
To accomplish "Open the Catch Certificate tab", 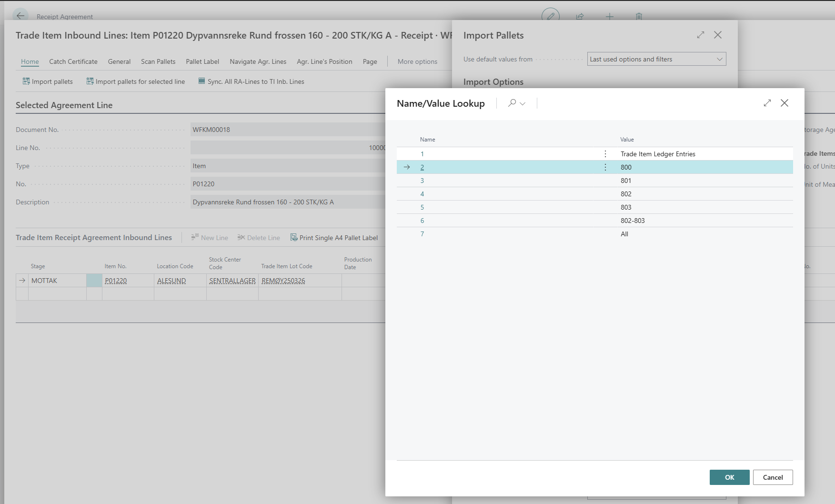I will click(73, 61).
